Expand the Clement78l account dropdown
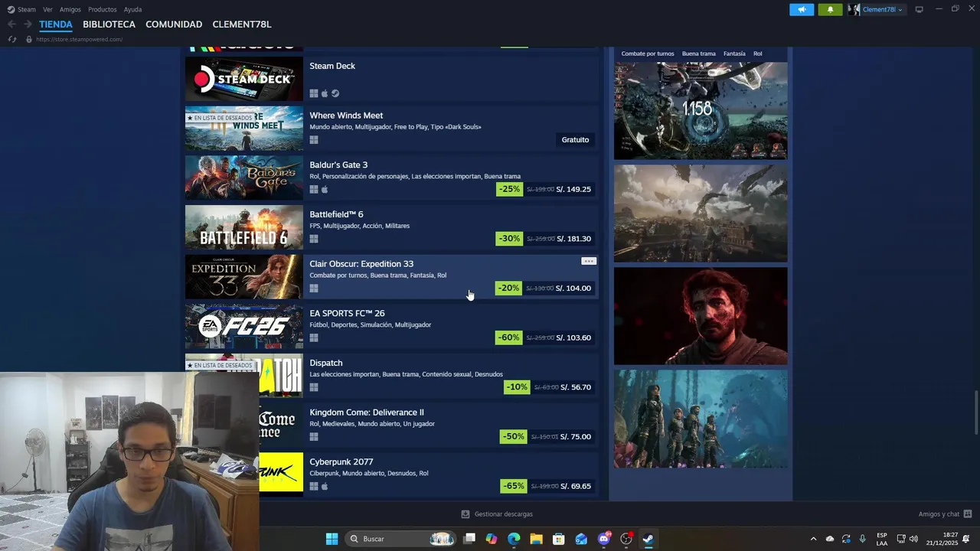The image size is (980, 551). 877,9
